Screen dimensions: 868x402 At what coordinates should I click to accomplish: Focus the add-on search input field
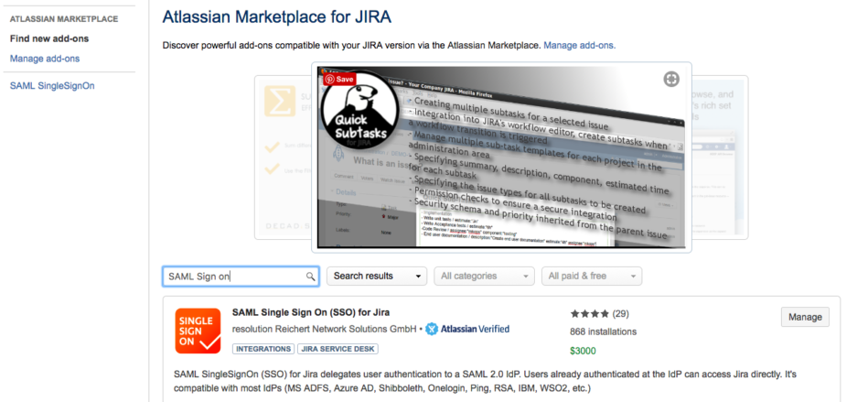(241, 277)
